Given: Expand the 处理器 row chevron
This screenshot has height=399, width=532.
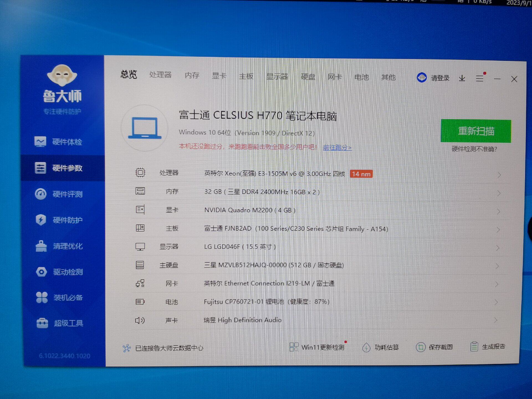Looking at the screenshot, I should click(x=499, y=175).
